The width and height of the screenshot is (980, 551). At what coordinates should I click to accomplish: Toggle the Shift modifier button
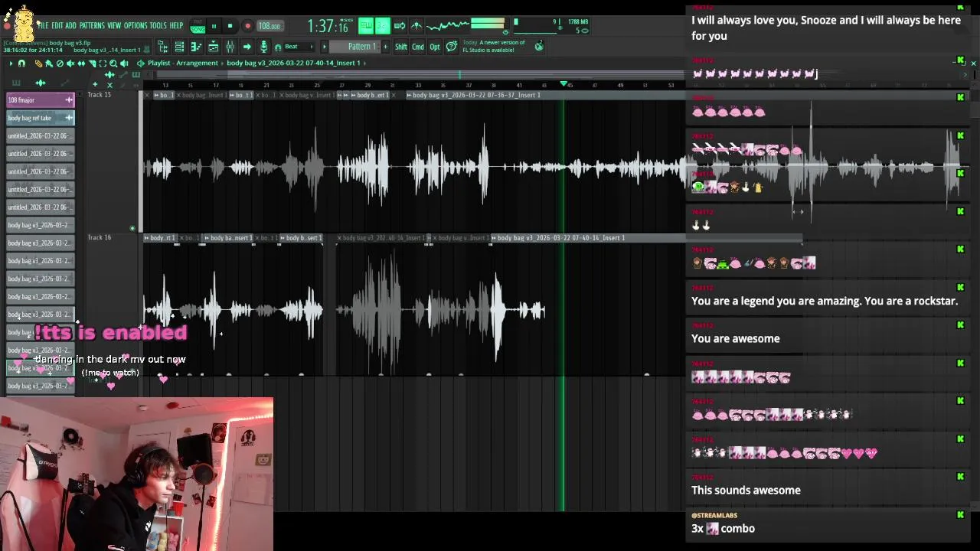pyautogui.click(x=401, y=47)
